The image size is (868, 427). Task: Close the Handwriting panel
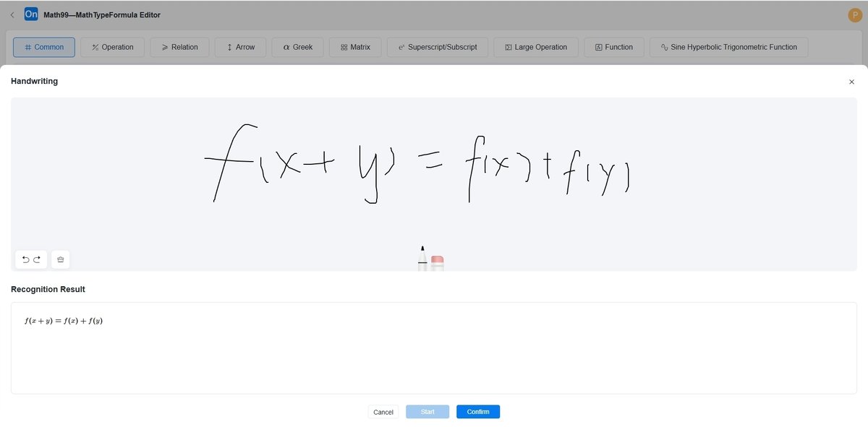tap(851, 82)
